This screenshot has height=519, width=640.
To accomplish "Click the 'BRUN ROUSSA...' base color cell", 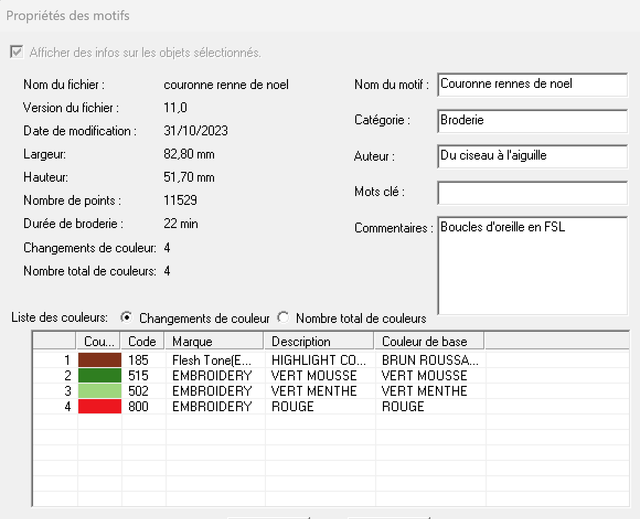I will (430, 359).
